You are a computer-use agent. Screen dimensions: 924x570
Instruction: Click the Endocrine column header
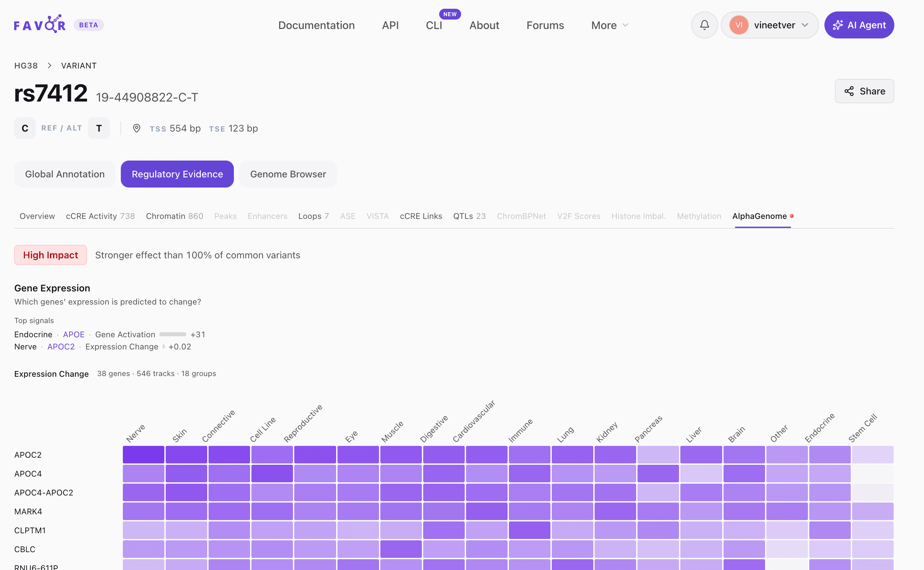[820, 428]
